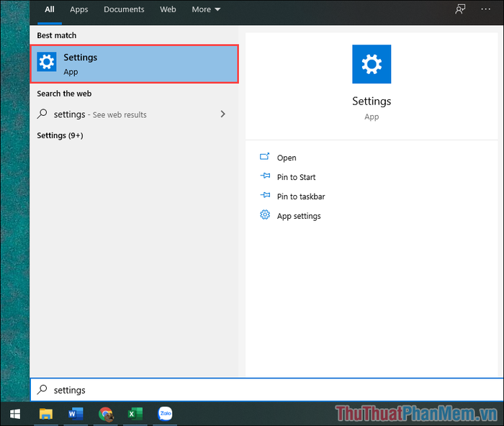Click the pin icon next to Pin to taskbar
Screen dimensions: 504x426
[x=265, y=195]
